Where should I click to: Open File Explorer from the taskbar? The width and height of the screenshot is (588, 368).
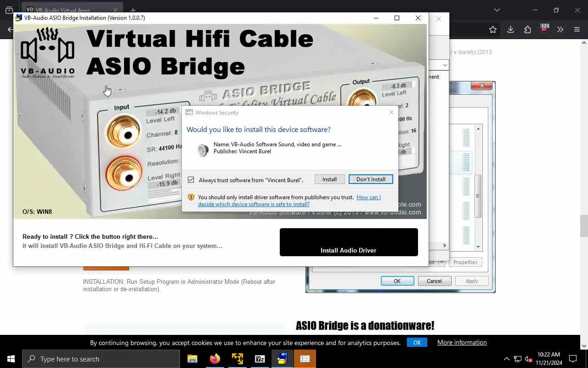tap(192, 359)
